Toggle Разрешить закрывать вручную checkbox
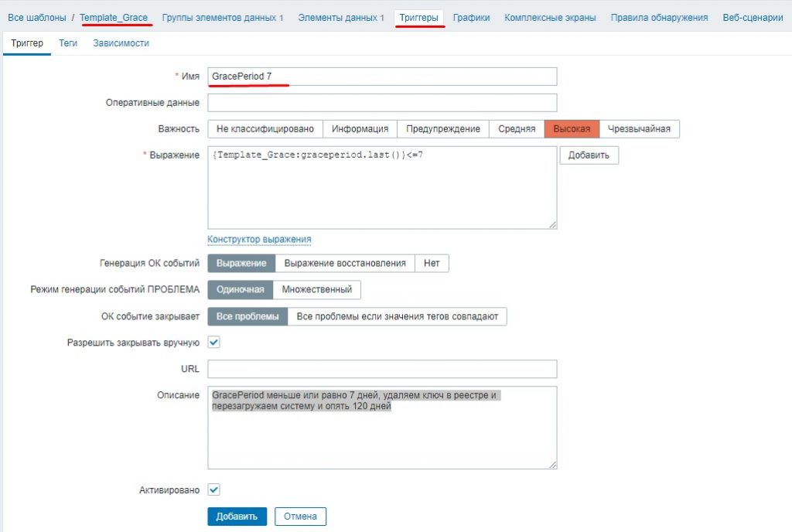 (214, 342)
